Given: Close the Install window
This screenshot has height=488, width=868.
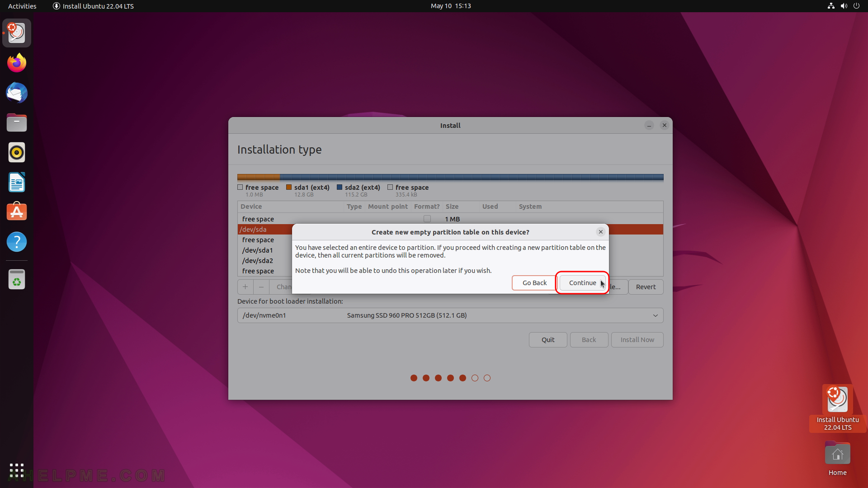Looking at the screenshot, I should (x=664, y=126).
